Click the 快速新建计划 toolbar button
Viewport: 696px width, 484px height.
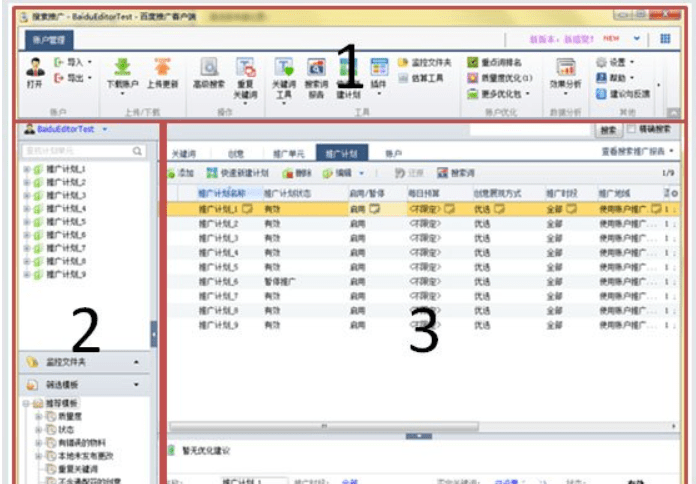point(237,173)
